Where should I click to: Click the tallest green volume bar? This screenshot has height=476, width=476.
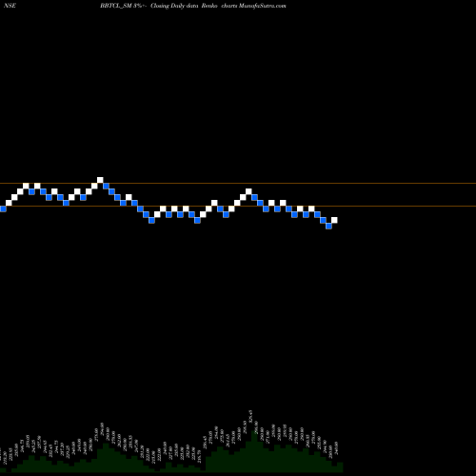[255, 451]
